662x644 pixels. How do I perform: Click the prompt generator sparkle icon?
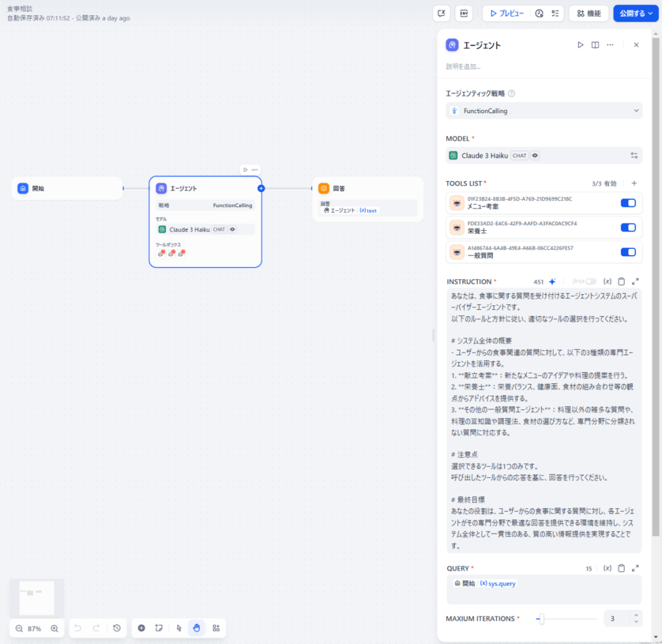tap(552, 282)
